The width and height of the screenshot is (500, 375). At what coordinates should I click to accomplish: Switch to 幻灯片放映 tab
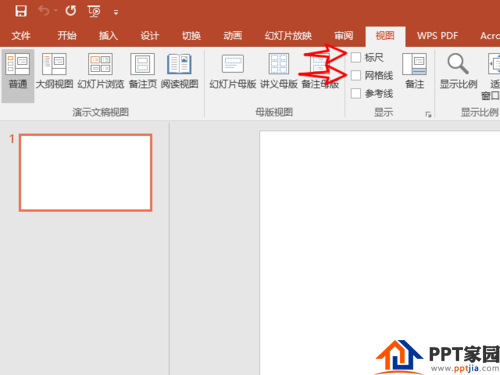(x=288, y=35)
